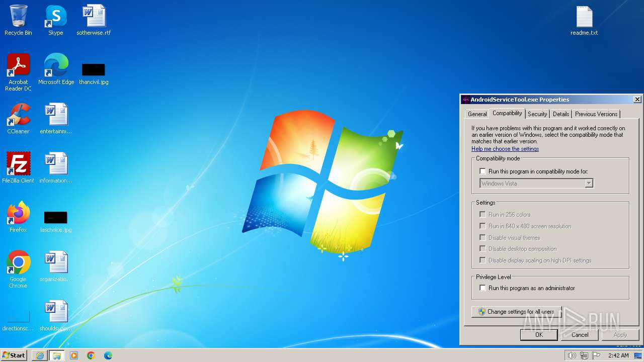Viewport: 644px width, 362px height.
Task: Check Run in 256 colors
Action: [483, 215]
